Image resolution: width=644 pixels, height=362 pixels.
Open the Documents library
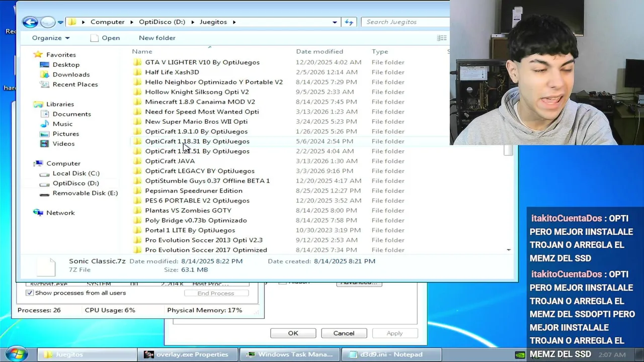pyautogui.click(x=71, y=114)
